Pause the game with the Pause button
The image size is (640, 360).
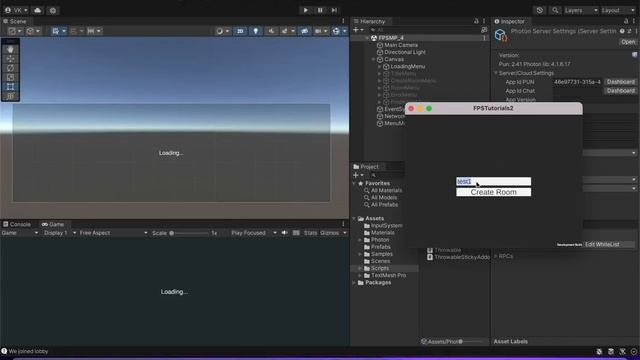(x=320, y=10)
